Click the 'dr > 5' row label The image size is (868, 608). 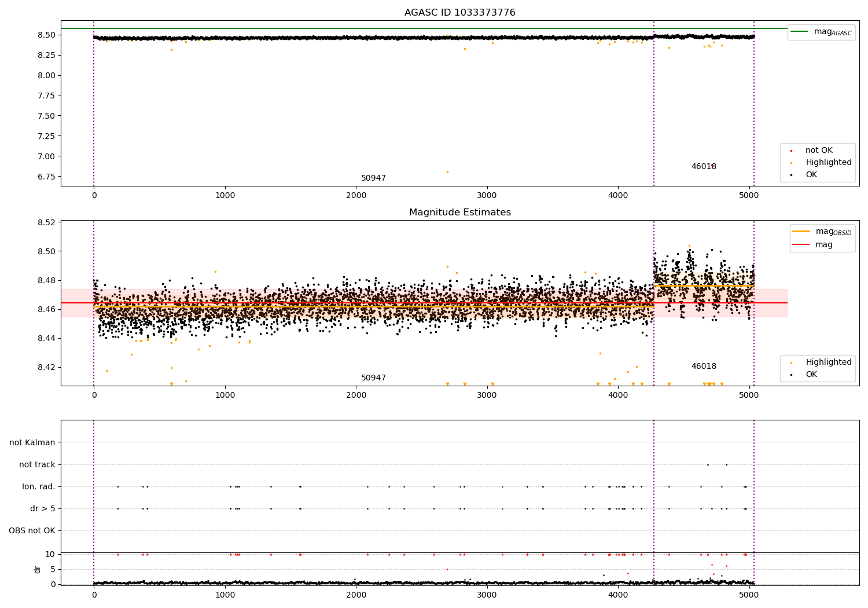43,508
